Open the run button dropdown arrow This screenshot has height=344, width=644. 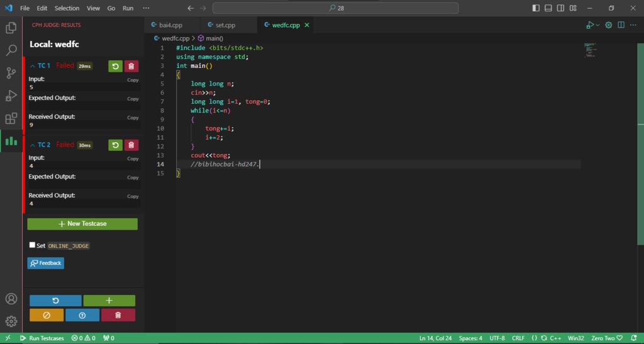[x=597, y=25]
